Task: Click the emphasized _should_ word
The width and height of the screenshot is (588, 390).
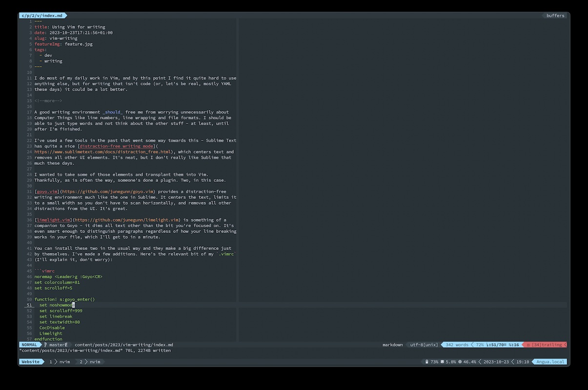Action: point(113,112)
